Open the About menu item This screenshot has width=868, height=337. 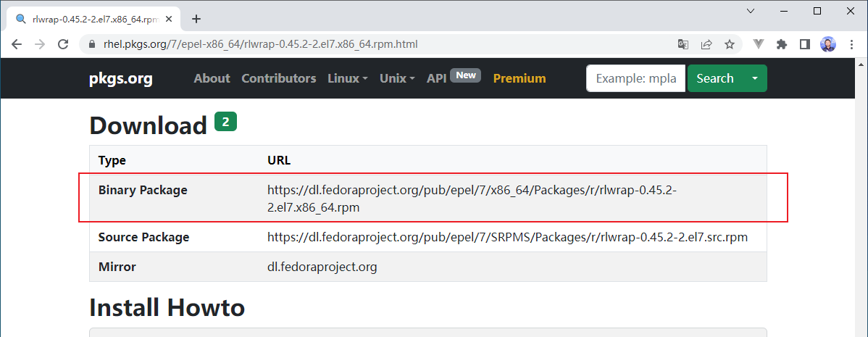(212, 78)
